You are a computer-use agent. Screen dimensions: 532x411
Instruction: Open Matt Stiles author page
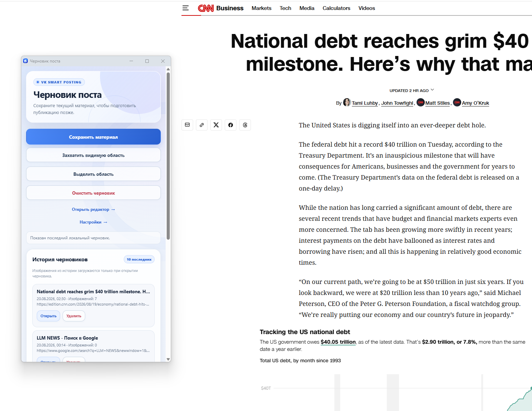tap(437, 103)
